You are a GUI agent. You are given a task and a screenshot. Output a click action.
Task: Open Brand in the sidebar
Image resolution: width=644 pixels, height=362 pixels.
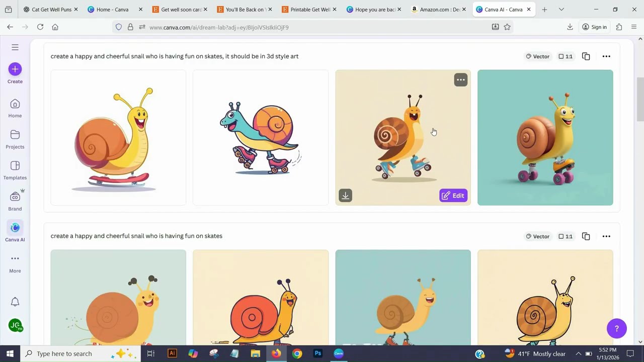coord(15,201)
